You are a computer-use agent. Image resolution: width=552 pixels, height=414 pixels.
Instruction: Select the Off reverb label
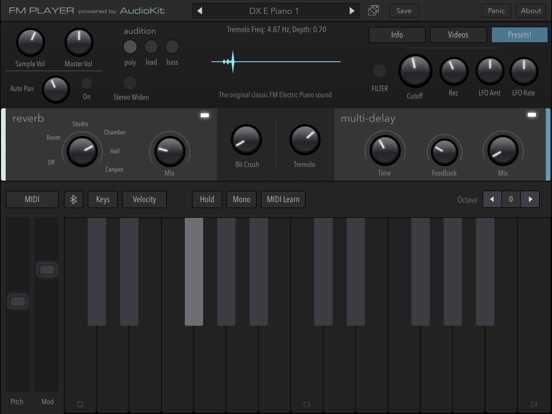pyautogui.click(x=51, y=162)
